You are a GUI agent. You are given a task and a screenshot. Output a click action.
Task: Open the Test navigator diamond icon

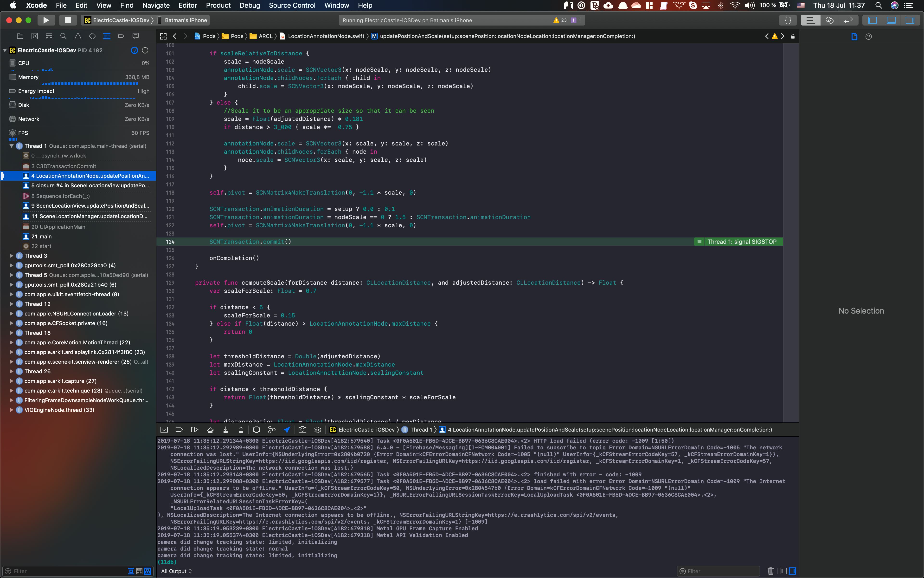coord(92,36)
